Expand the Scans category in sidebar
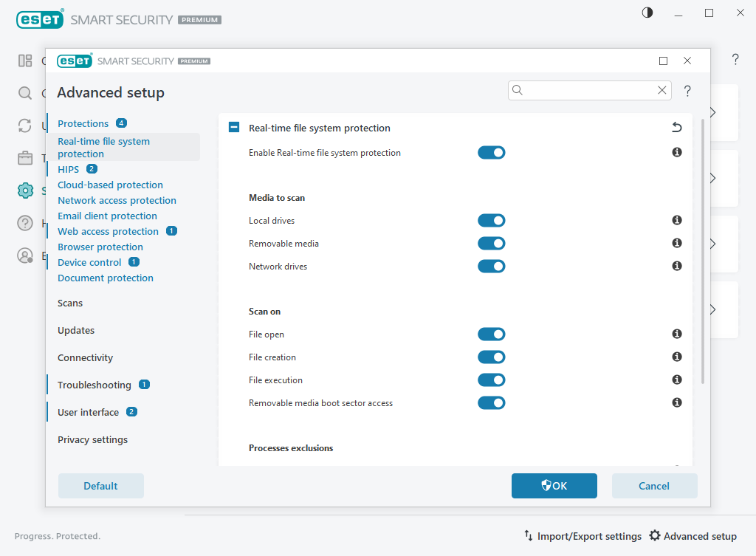Viewport: 756px width, 556px height. click(x=70, y=303)
